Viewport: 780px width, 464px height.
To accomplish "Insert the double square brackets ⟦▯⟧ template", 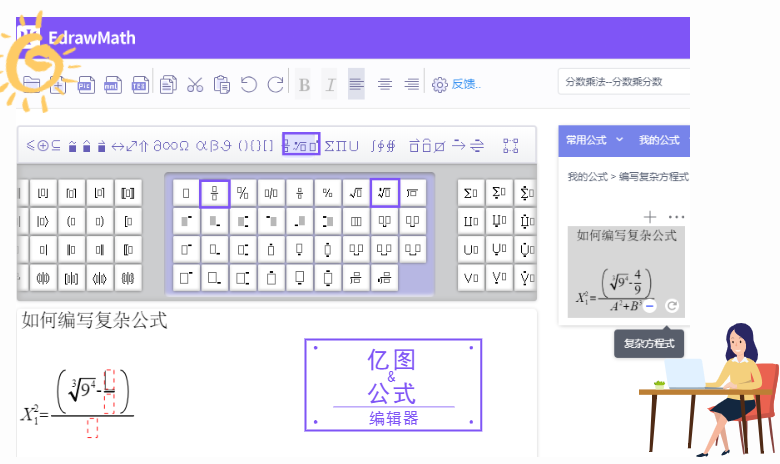I will (128, 193).
